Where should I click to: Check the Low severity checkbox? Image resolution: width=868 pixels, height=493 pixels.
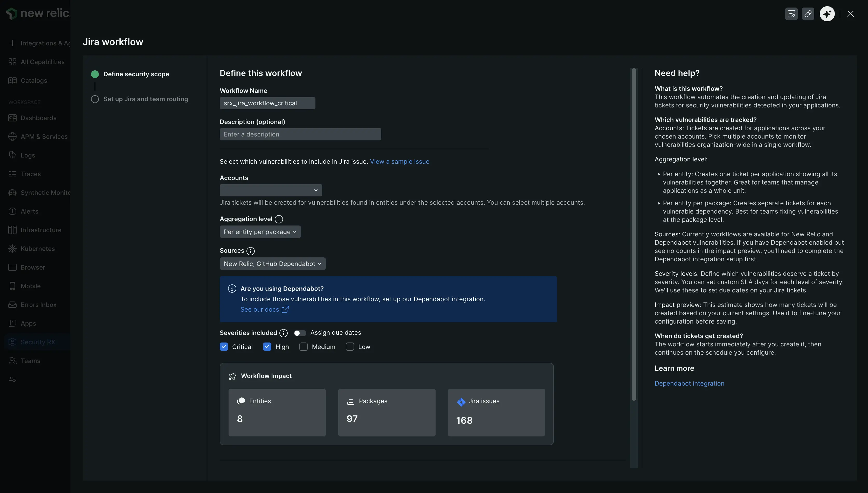tap(350, 347)
